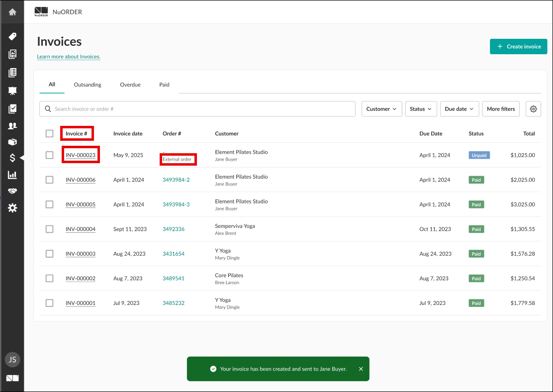Switch to the Overdue tab
This screenshot has width=553, height=392.
[x=130, y=85]
